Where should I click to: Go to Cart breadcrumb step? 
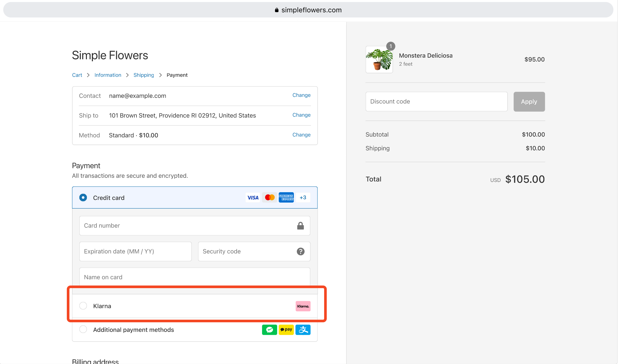77,75
